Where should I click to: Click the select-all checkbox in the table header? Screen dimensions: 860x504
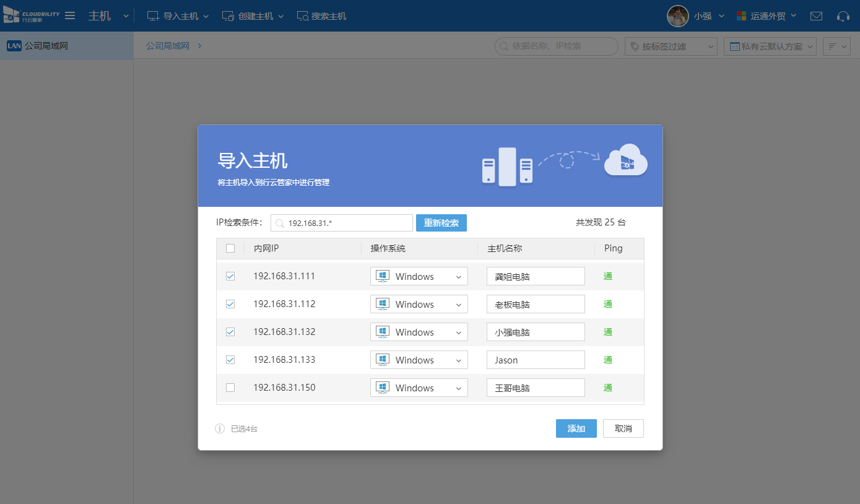230,248
